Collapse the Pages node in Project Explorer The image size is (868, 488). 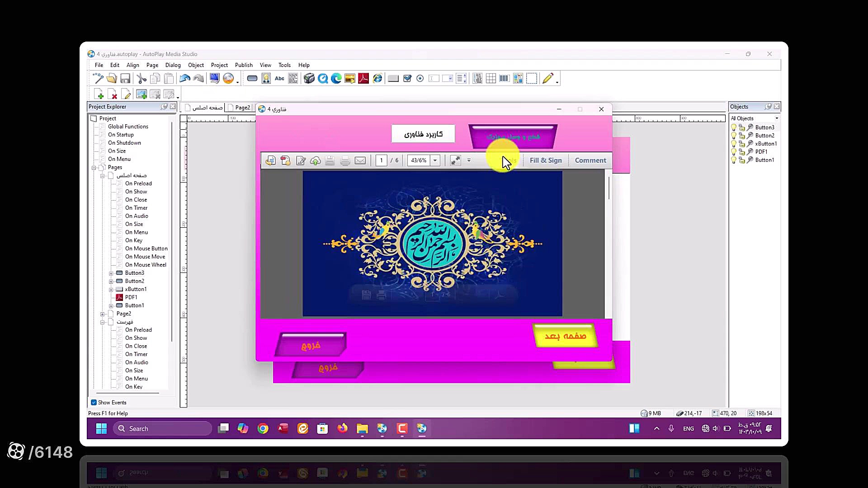(94, 168)
